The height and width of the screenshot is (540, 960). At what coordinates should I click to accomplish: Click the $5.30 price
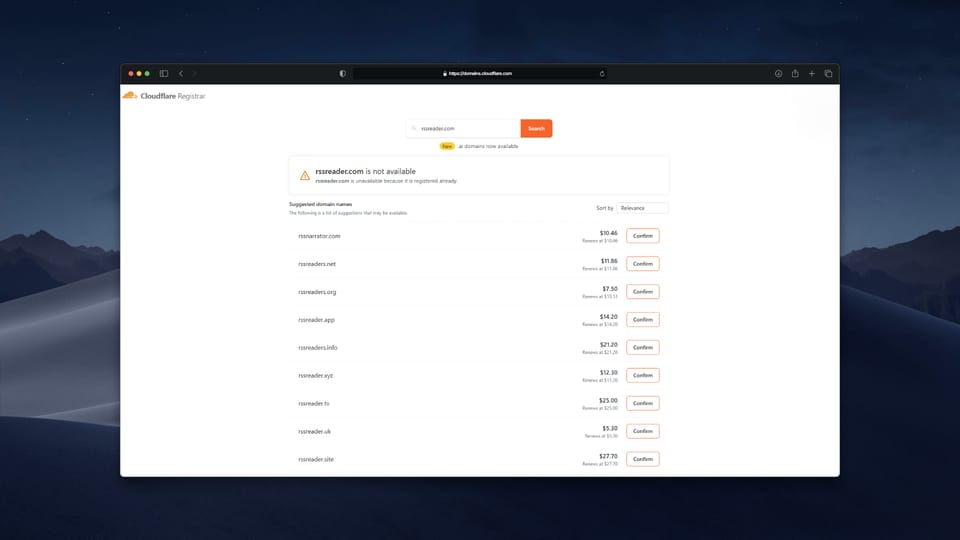coord(610,428)
